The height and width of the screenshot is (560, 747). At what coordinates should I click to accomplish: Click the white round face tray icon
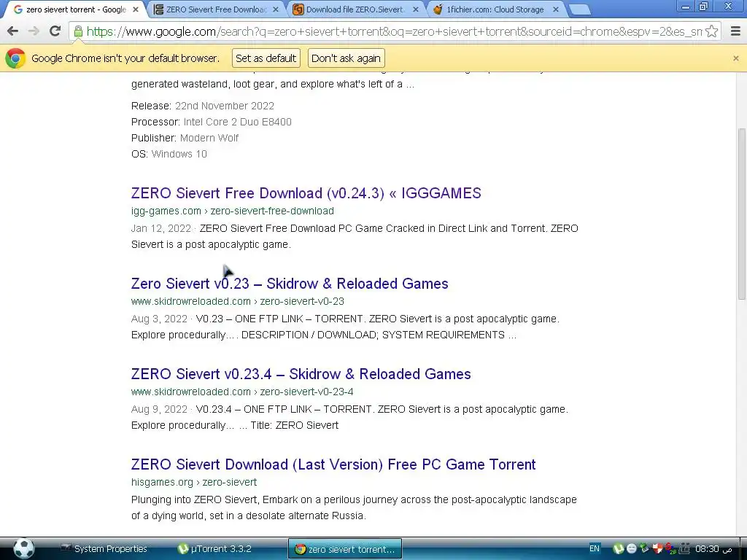[631, 549]
